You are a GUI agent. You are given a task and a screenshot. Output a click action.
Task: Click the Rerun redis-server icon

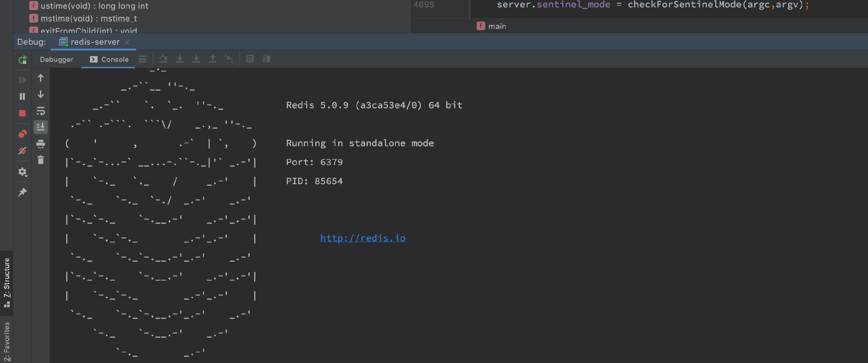(22, 60)
